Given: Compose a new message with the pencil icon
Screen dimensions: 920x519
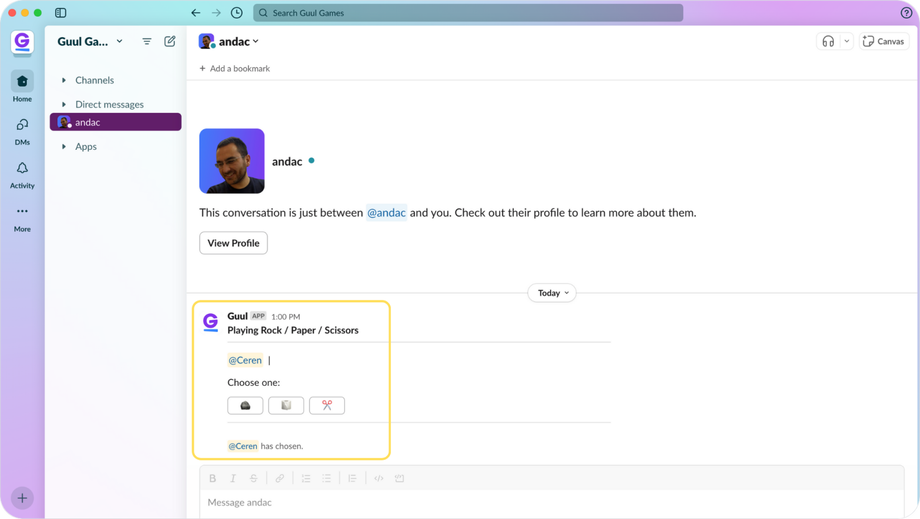Looking at the screenshot, I should pos(170,41).
